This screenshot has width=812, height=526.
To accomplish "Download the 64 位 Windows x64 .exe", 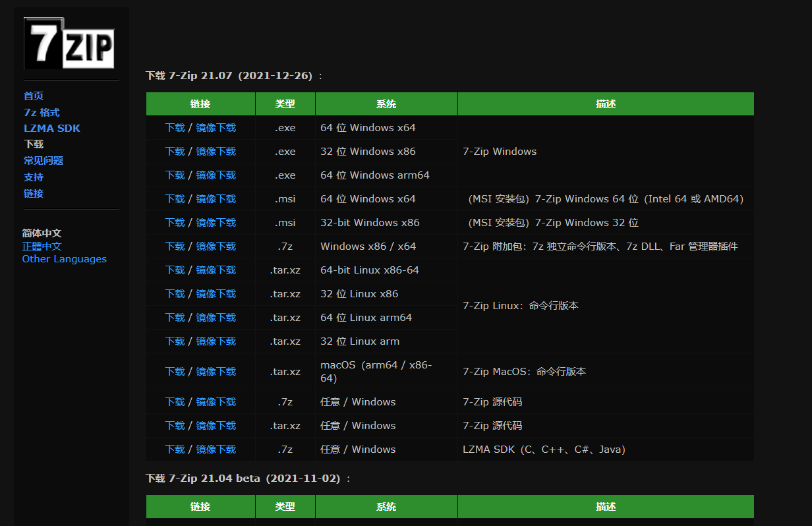I will (x=175, y=128).
